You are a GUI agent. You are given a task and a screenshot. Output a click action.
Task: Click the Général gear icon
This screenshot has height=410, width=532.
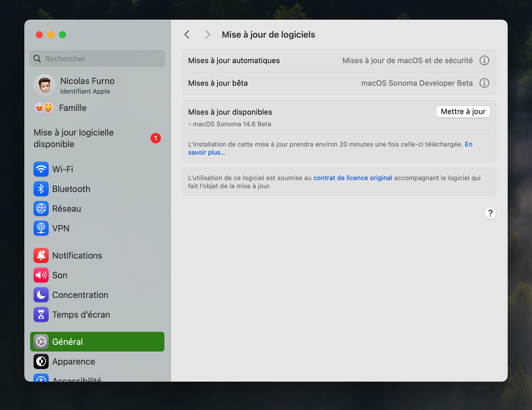point(41,342)
